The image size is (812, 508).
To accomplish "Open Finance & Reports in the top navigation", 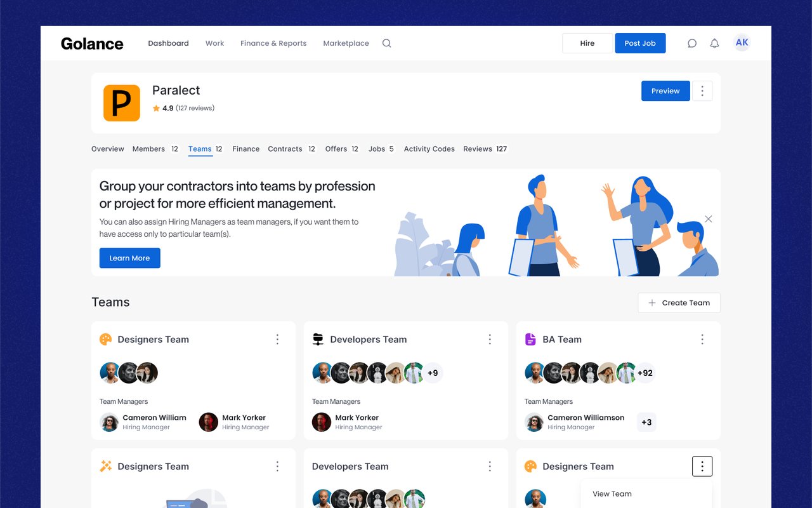I will 273,43.
